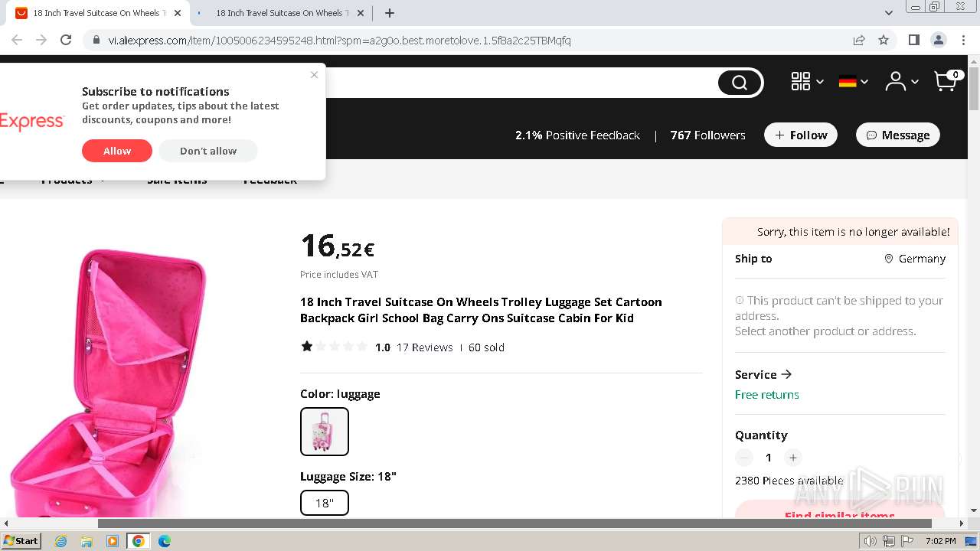This screenshot has width=980, height=551.
Task: Toggle the browser side panel
Action: (913, 40)
